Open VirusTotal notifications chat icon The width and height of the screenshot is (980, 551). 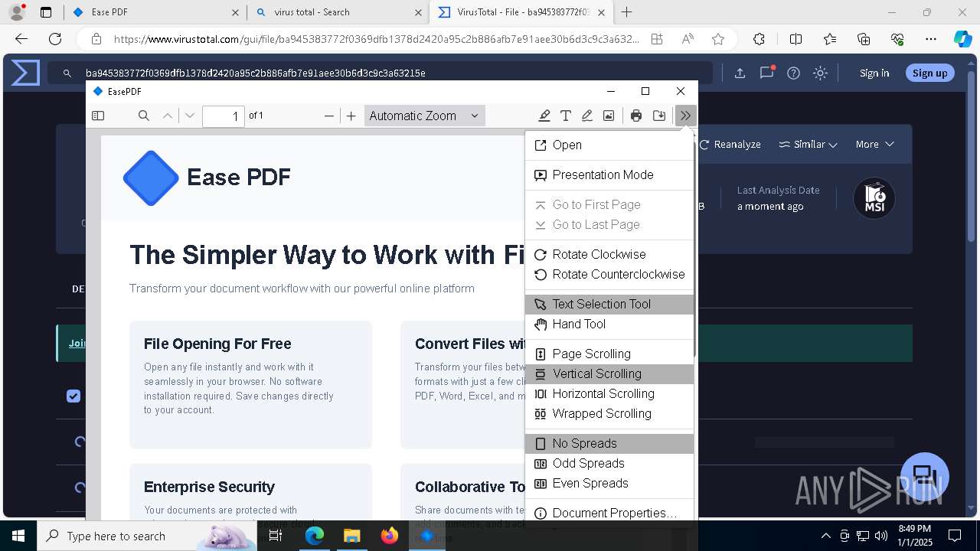click(766, 73)
